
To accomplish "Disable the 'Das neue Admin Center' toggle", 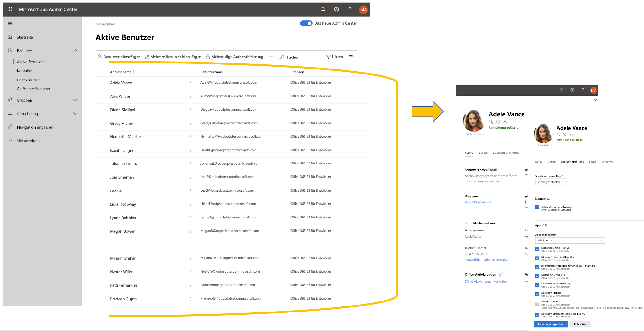I will (x=306, y=23).
